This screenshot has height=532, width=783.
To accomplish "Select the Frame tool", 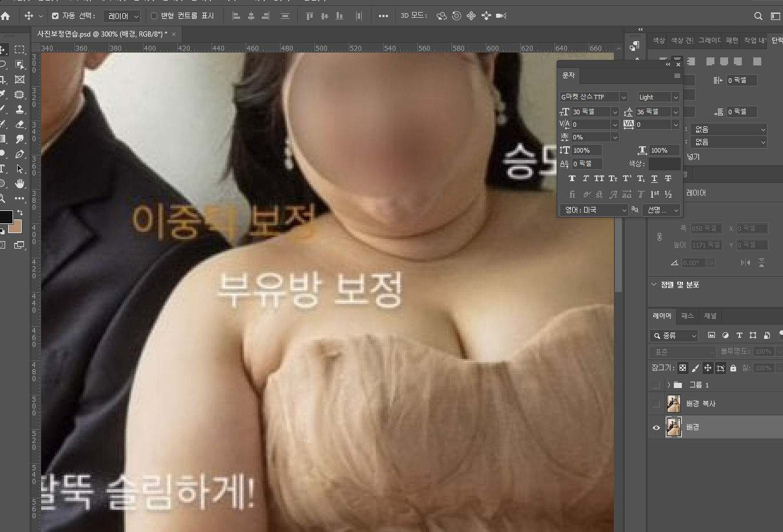I will click(19, 79).
